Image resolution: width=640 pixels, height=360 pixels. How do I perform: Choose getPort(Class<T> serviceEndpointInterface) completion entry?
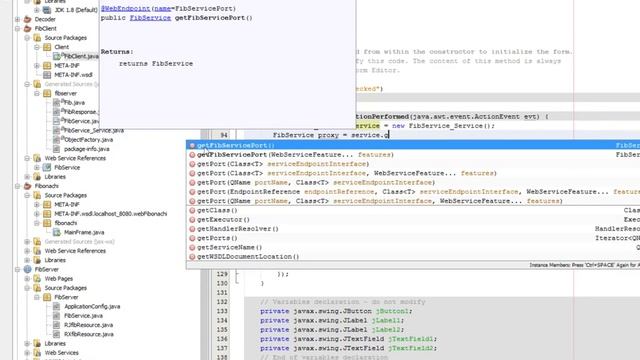[x=413, y=164]
